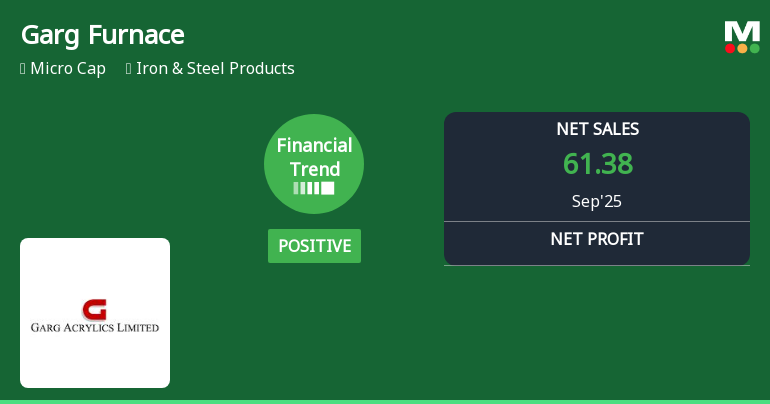The image size is (770, 404).
Task: Click the Markets Mojo logo icon
Action: click(742, 37)
